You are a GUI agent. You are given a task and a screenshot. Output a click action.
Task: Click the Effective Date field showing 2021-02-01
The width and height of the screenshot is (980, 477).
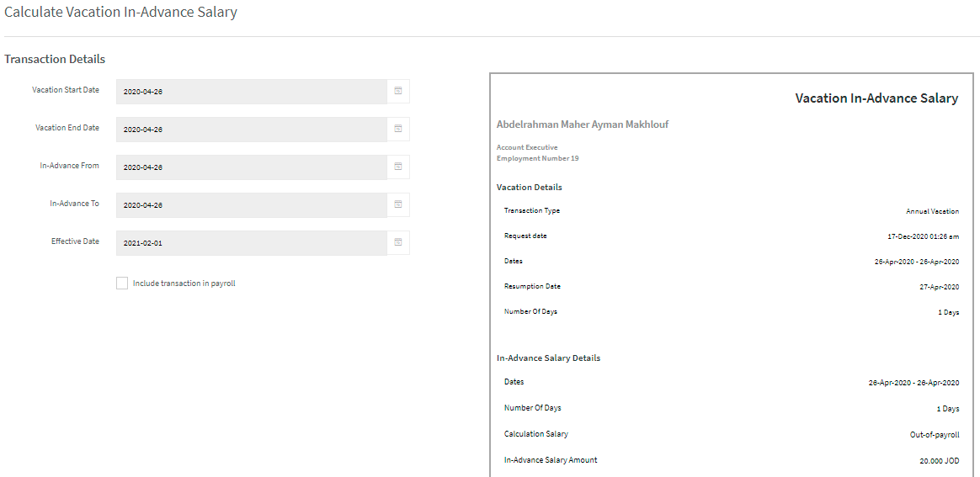(252, 243)
